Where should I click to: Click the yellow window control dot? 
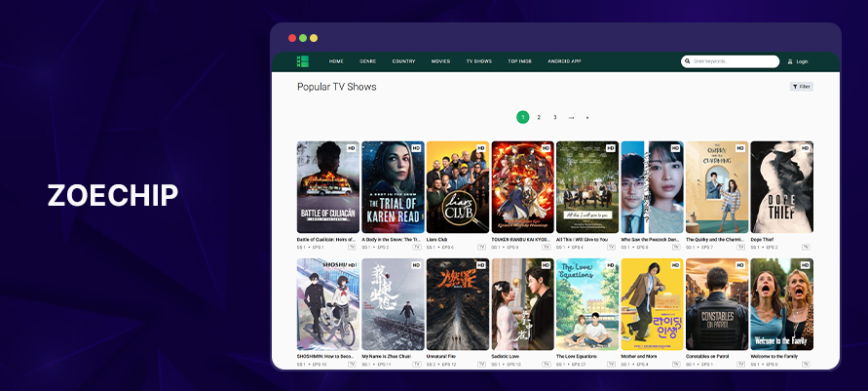pyautogui.click(x=314, y=38)
